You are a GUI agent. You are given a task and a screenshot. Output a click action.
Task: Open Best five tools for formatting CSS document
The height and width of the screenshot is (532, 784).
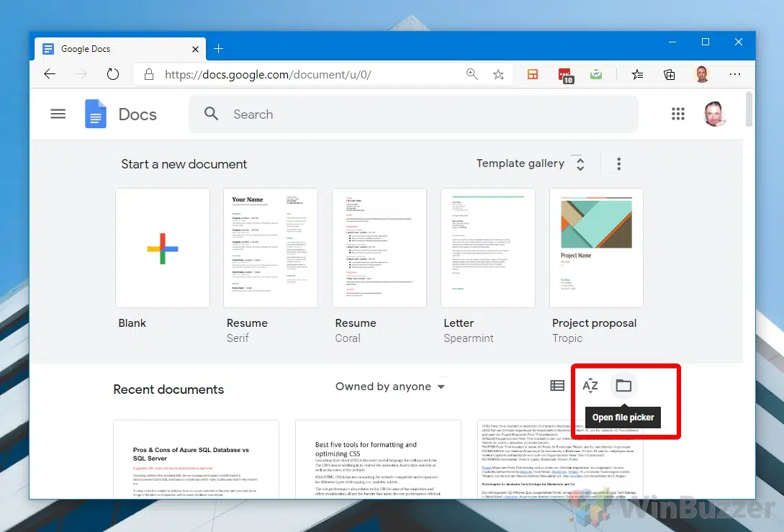pyautogui.click(x=378, y=459)
